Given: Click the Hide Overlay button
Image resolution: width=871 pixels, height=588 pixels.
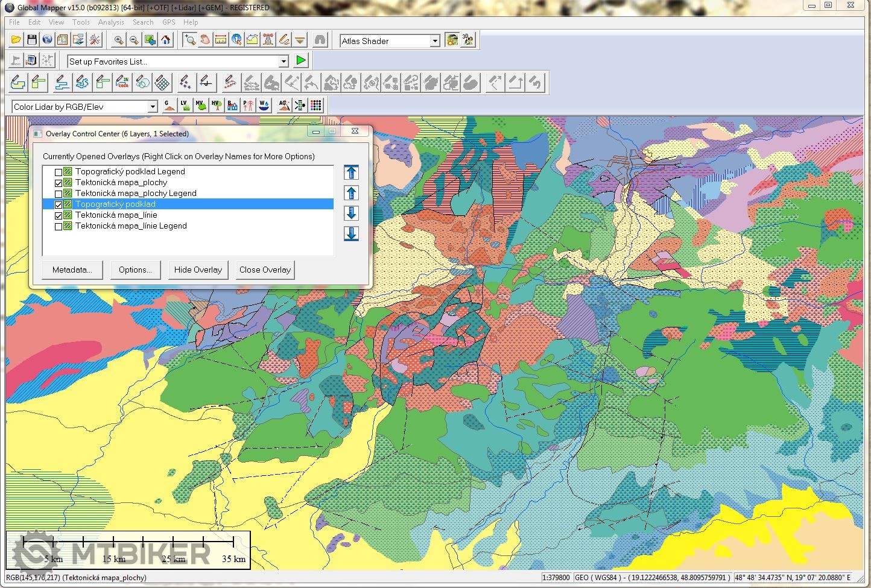Looking at the screenshot, I should coord(198,270).
